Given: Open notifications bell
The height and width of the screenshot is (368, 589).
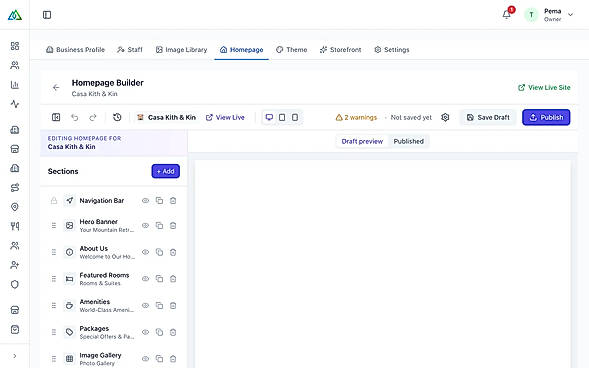Looking at the screenshot, I should tap(506, 15).
